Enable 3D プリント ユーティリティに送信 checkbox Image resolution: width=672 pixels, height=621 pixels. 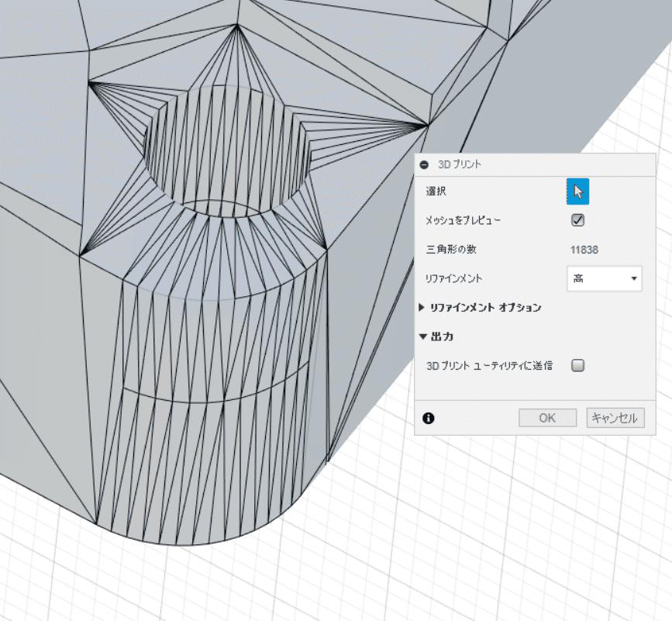coord(577,366)
